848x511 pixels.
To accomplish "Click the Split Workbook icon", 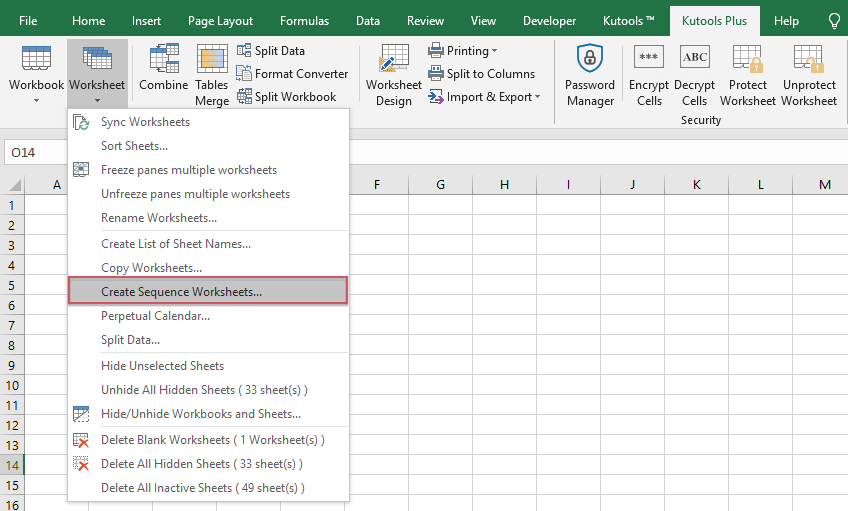I will [286, 97].
